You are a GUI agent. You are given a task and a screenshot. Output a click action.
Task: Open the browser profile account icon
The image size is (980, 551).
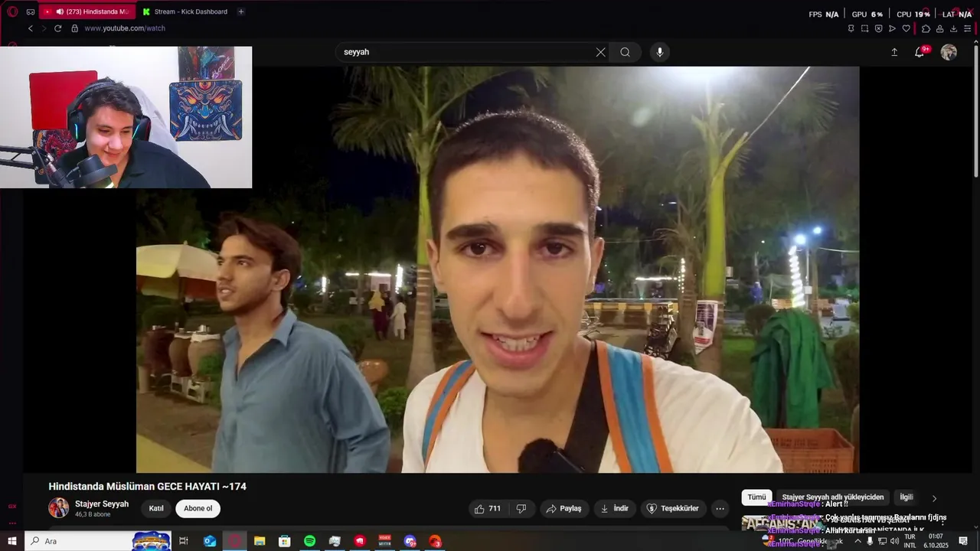tap(939, 28)
